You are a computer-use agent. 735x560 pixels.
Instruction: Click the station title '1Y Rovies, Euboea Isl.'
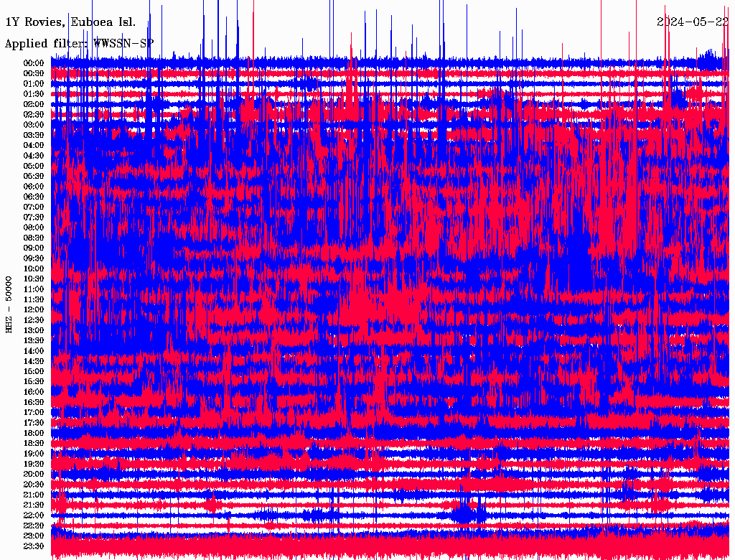70,22
